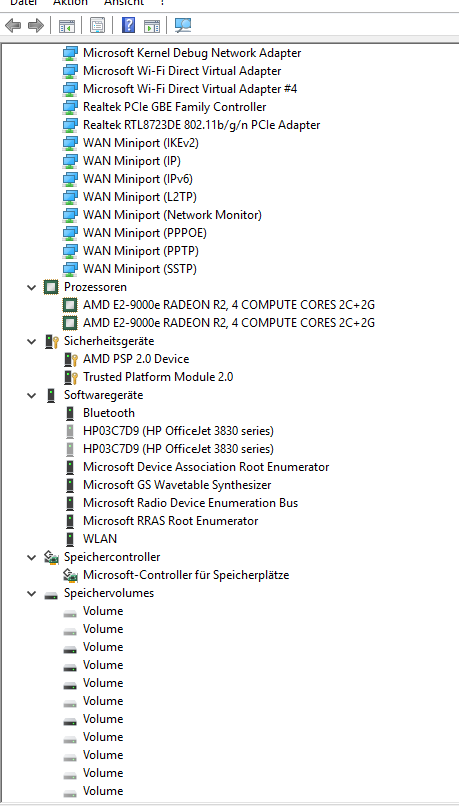Viewport: 459px width, 806px height.
Task: Select Microsoft-Controller für Speicherplätze
Action: pyautogui.click(x=186, y=575)
